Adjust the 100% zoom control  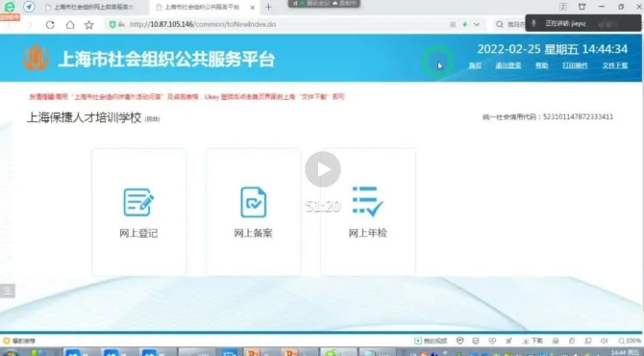click(x=630, y=341)
